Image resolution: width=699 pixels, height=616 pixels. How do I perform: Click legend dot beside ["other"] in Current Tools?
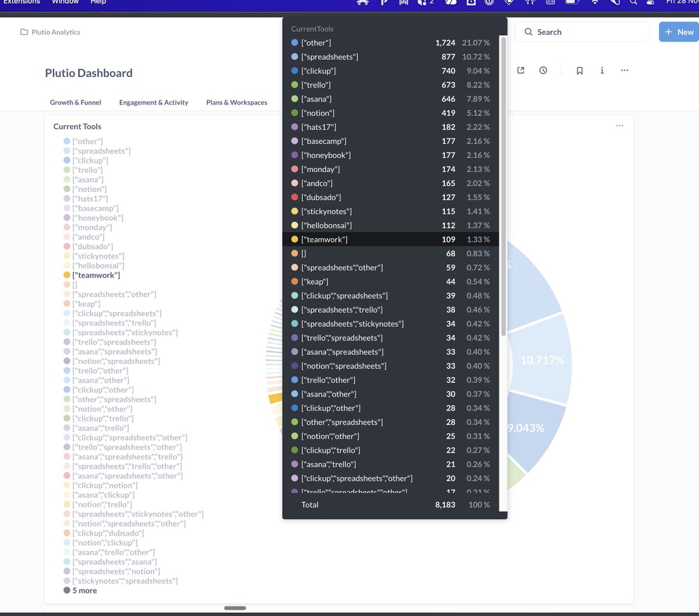click(x=67, y=141)
